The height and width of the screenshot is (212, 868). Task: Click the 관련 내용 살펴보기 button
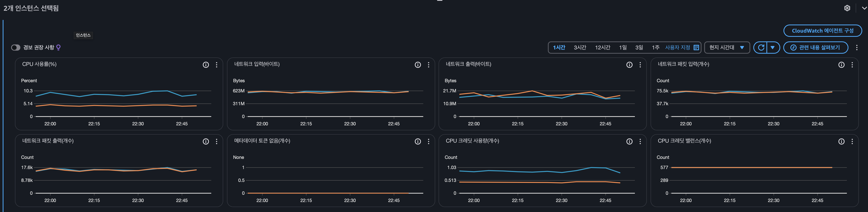coord(815,48)
